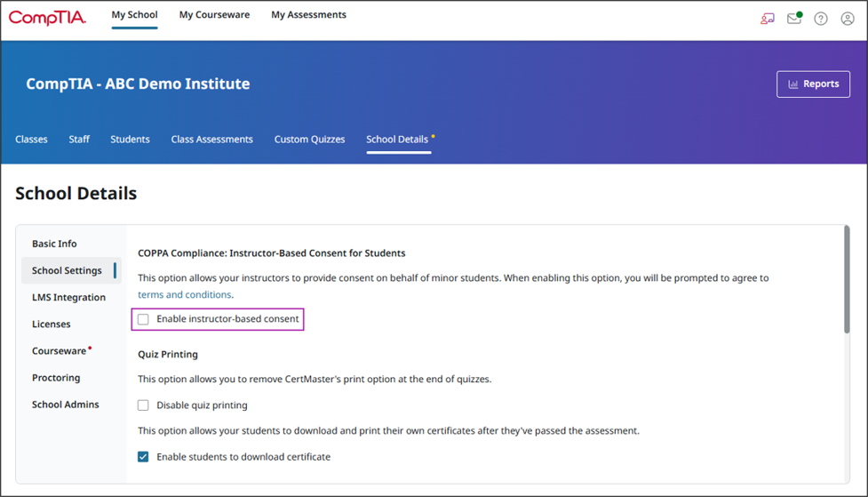
Task: Check Disable quiz printing
Action: click(x=143, y=405)
